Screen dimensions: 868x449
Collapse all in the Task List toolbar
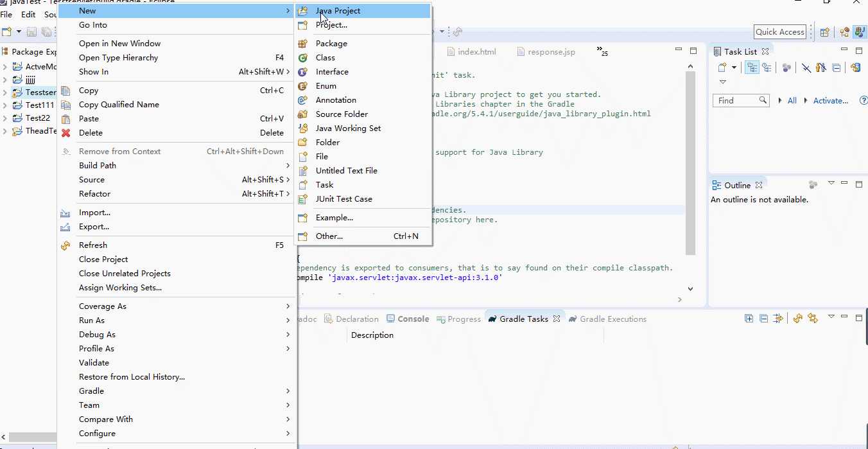(x=836, y=67)
